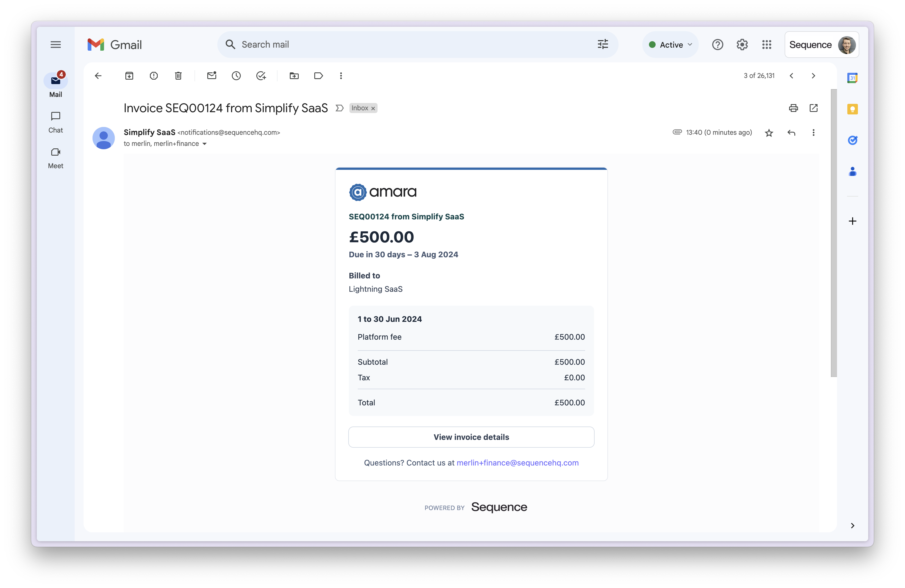Click the Simplify SaaS sender avatar
Screen dimensions: 905x588
(x=103, y=138)
